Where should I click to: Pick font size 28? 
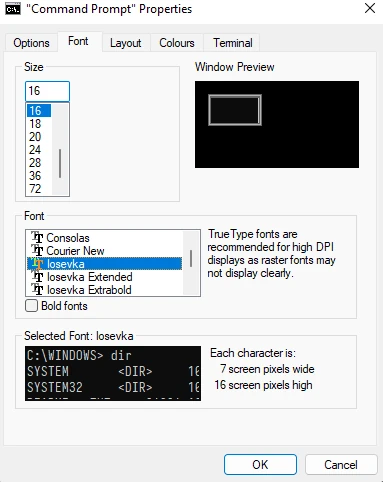(x=39, y=163)
